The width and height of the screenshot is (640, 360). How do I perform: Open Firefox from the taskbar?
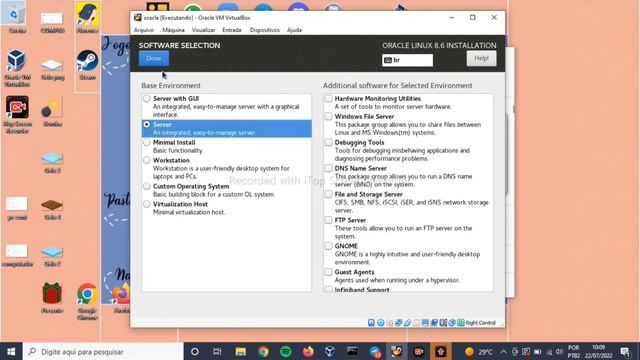308,351
